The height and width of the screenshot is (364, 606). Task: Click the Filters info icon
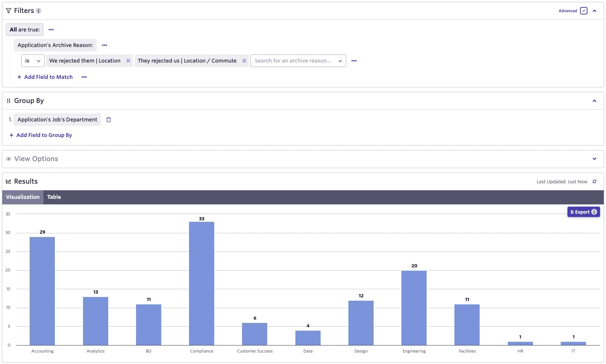point(39,11)
